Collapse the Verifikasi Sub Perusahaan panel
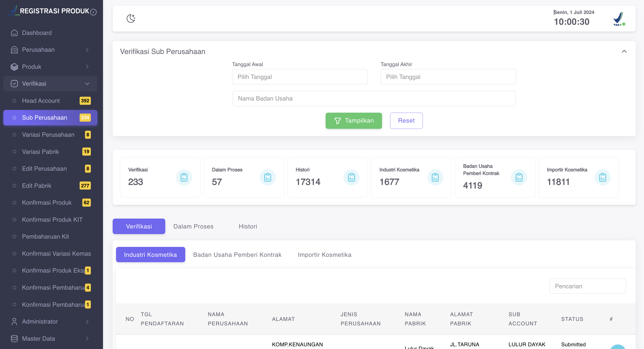The width and height of the screenshot is (644, 349). tap(624, 51)
